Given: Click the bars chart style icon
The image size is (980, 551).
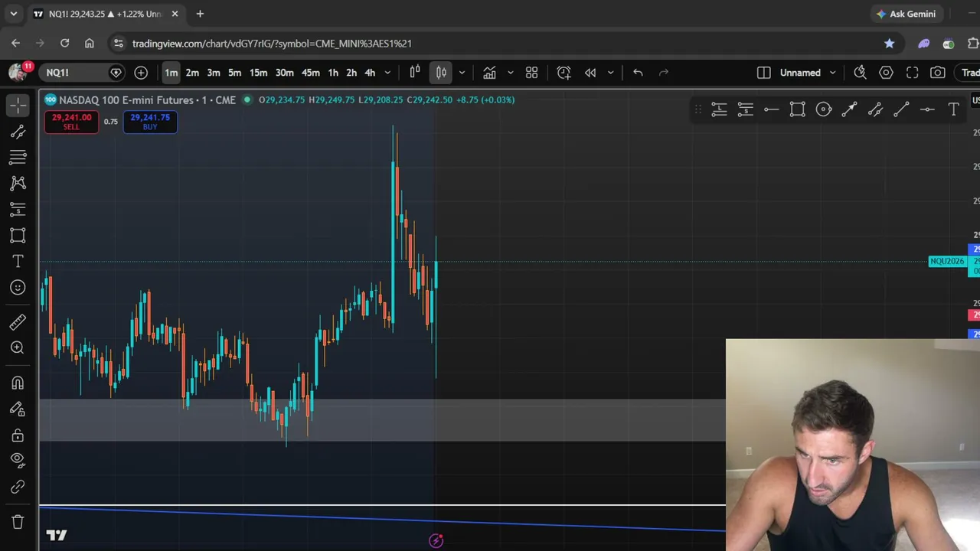Looking at the screenshot, I should click(x=415, y=73).
